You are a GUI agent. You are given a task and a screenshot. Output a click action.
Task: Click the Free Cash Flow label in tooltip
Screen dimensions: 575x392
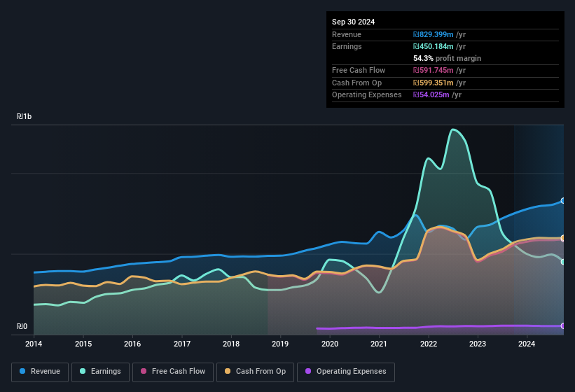[359, 70]
